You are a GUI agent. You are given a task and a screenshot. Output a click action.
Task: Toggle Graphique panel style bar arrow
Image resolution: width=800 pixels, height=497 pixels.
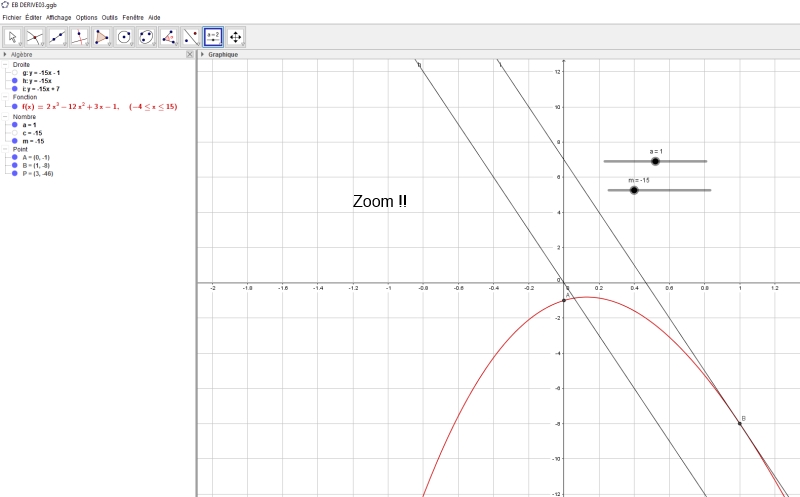coord(203,54)
